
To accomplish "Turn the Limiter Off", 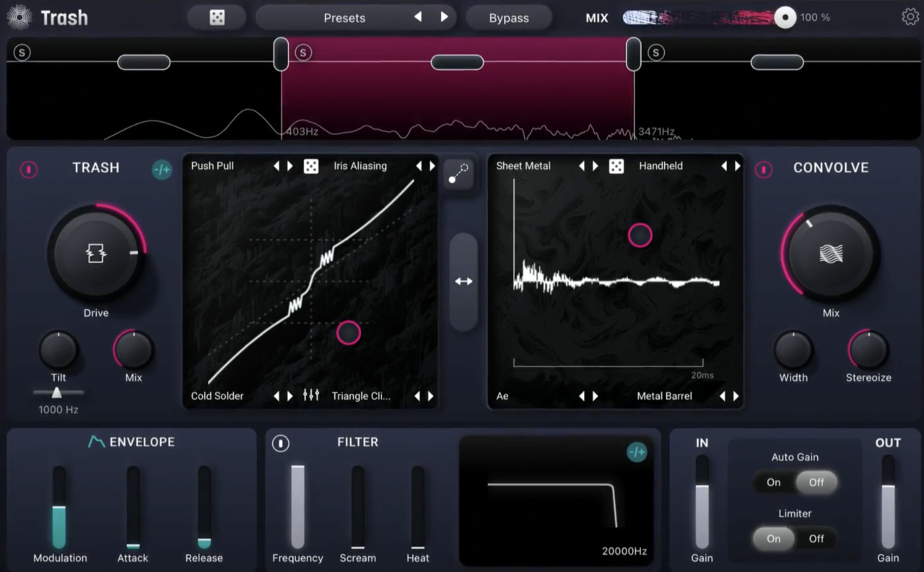I will click(x=816, y=539).
